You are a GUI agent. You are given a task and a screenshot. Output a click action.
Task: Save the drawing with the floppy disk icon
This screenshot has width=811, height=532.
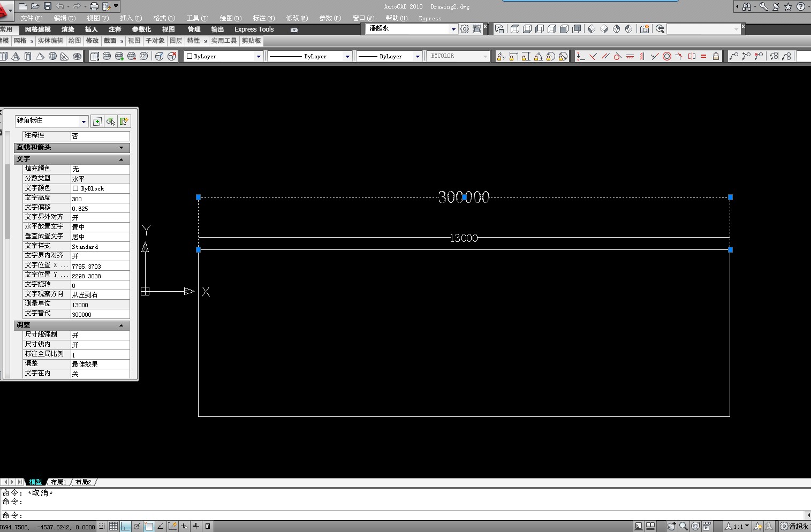(x=47, y=6)
